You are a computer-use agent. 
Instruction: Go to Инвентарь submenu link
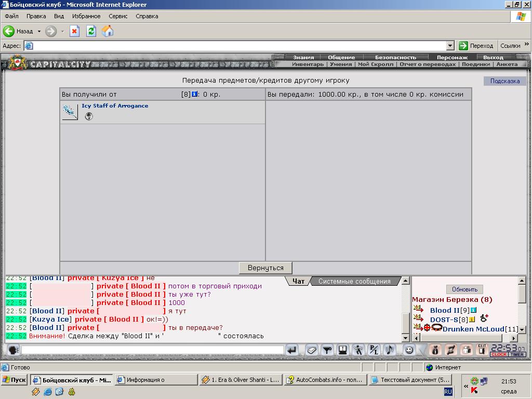[308, 64]
